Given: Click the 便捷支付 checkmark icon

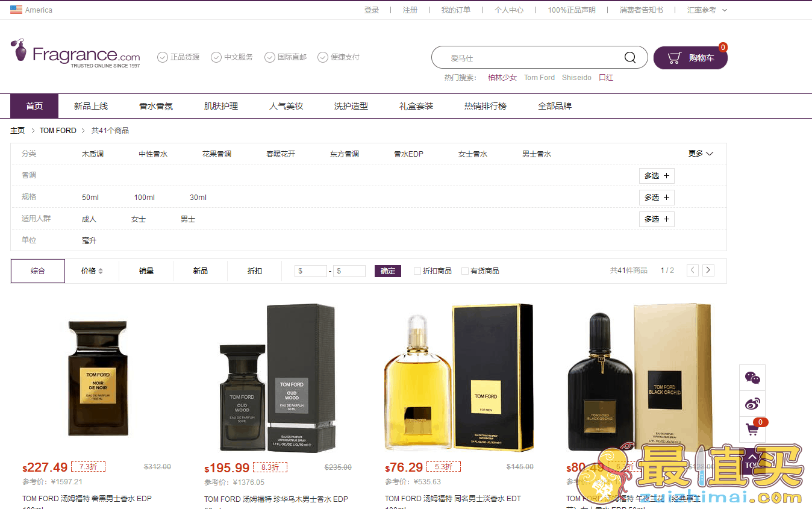Looking at the screenshot, I should pos(323,57).
